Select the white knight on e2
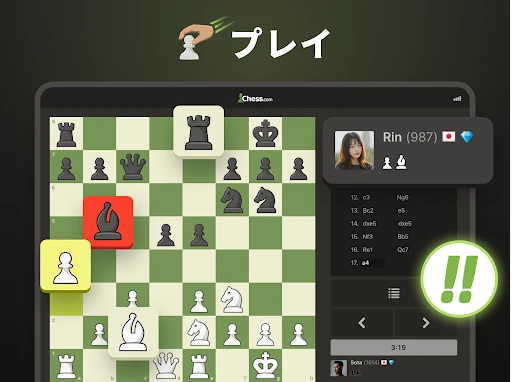512x382 pixels. 199,333
